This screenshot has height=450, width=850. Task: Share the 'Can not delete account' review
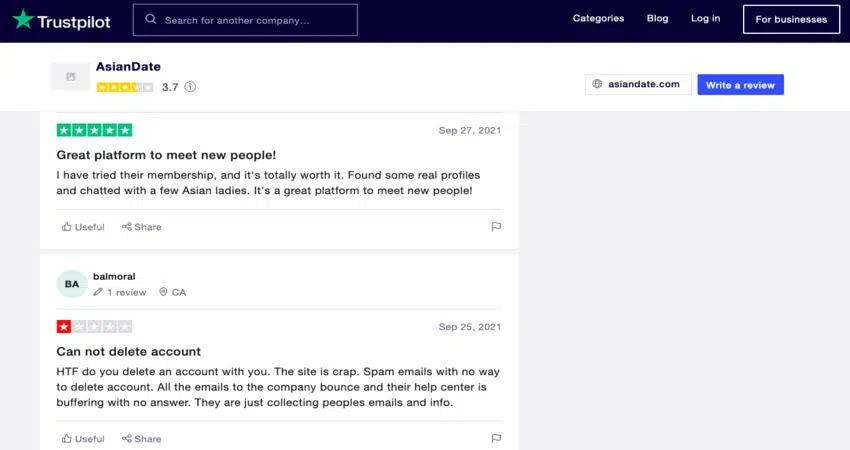pyautogui.click(x=141, y=438)
